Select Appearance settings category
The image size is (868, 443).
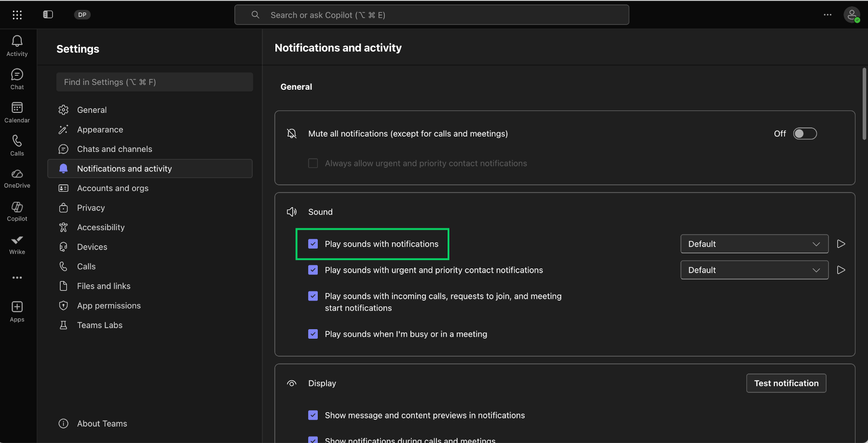coord(150,129)
